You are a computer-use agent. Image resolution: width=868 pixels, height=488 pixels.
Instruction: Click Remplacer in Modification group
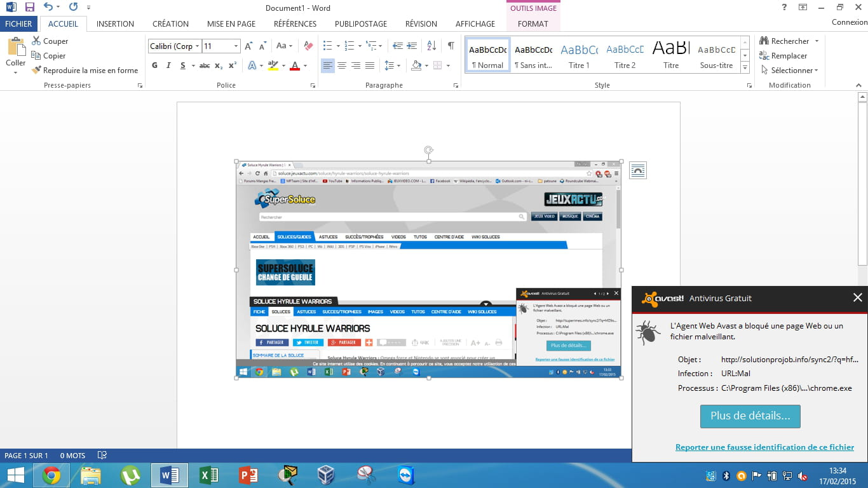pyautogui.click(x=783, y=55)
